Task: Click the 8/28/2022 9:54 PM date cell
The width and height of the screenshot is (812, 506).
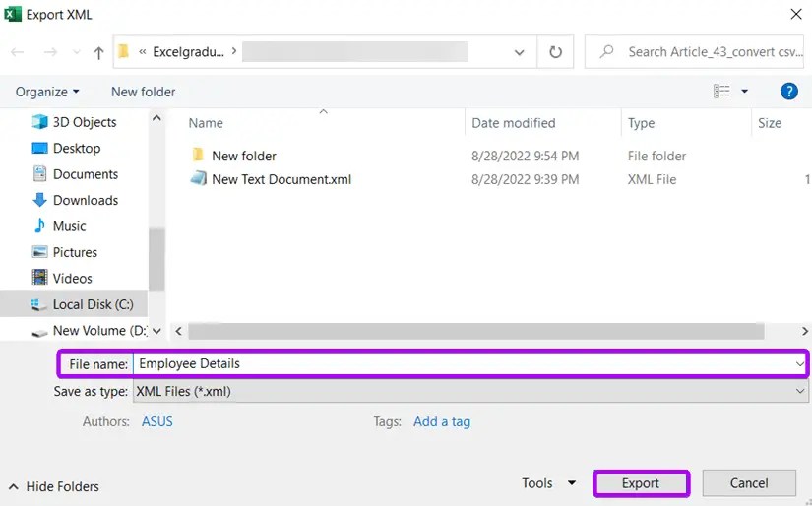Action: tap(526, 156)
